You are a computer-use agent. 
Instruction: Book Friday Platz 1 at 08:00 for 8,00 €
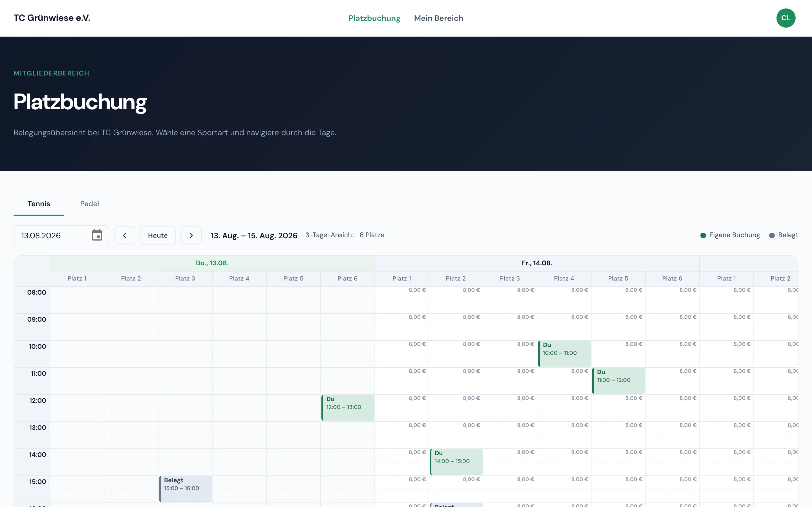tap(402, 300)
